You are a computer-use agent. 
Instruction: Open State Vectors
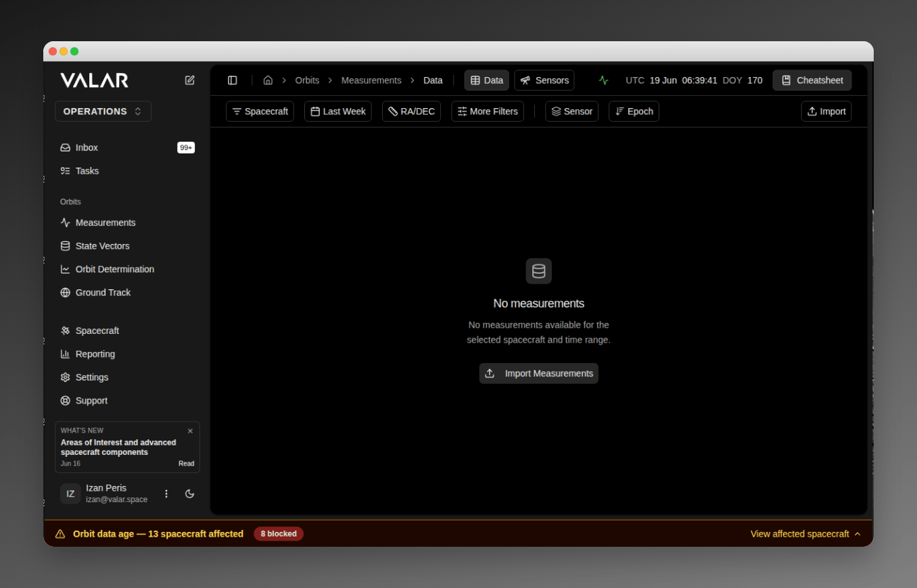tap(127, 246)
